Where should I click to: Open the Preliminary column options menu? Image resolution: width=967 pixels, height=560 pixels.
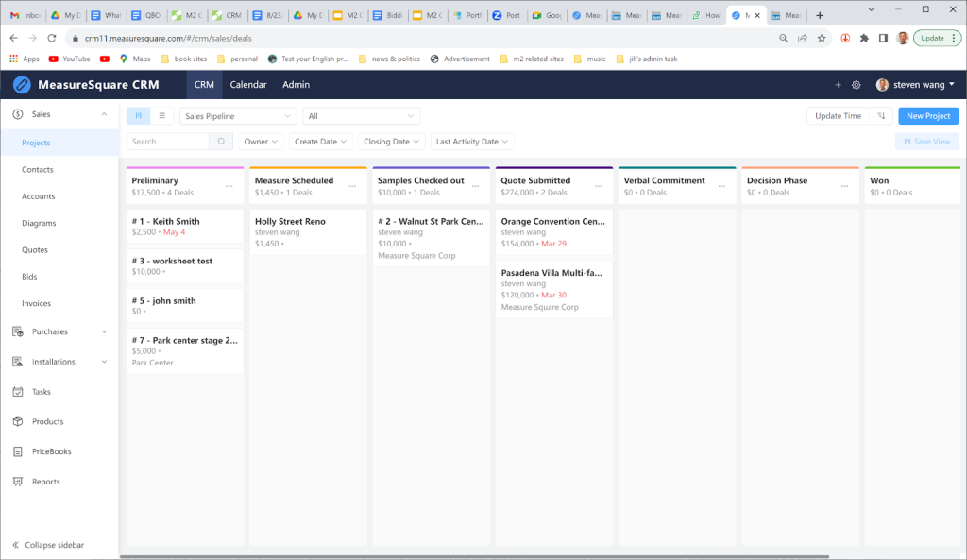point(229,186)
